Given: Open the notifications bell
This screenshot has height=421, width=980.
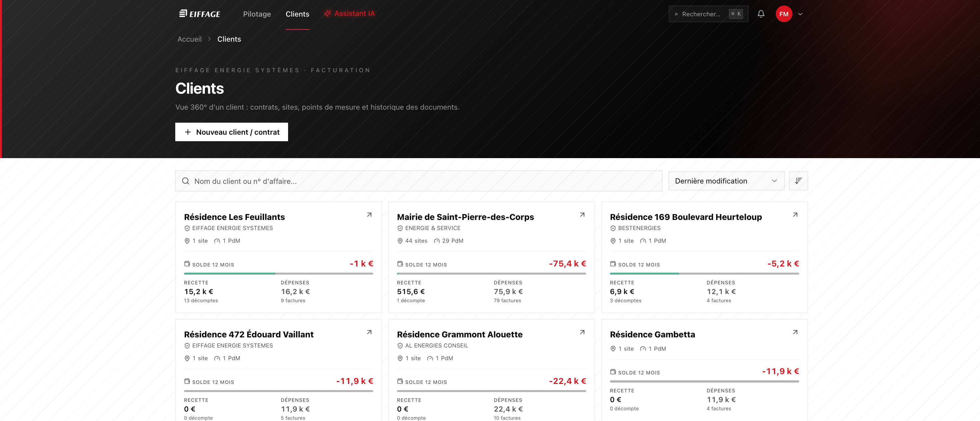Looking at the screenshot, I should (x=761, y=14).
